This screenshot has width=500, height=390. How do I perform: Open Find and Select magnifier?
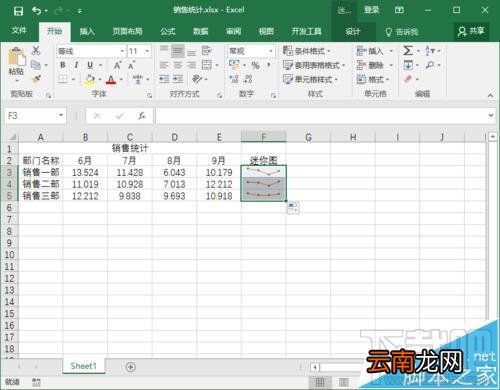click(x=430, y=65)
